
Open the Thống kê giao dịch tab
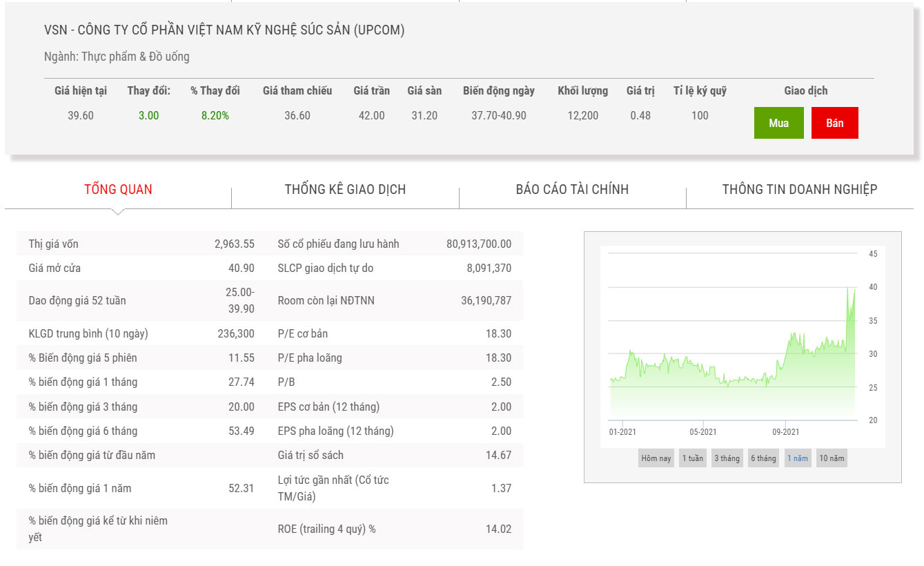pyautogui.click(x=345, y=189)
